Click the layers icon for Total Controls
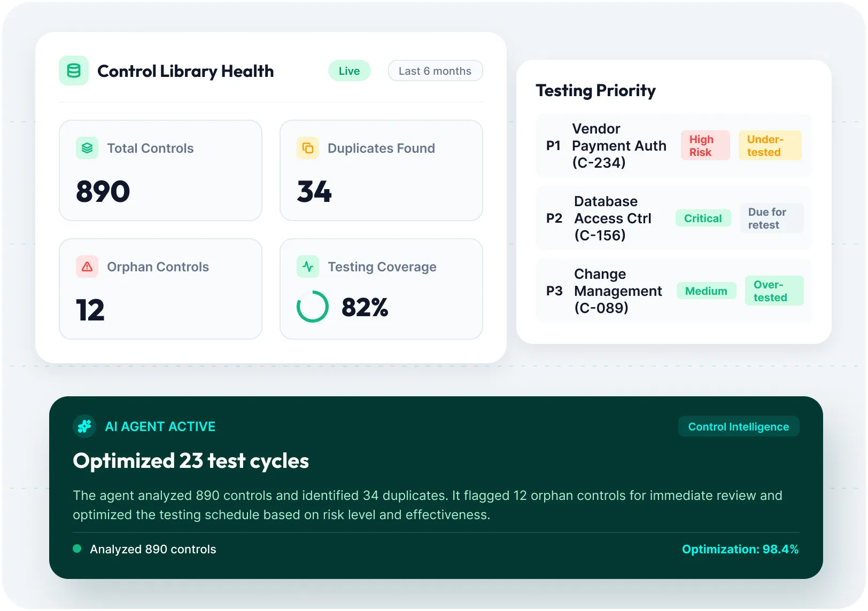 click(87, 148)
